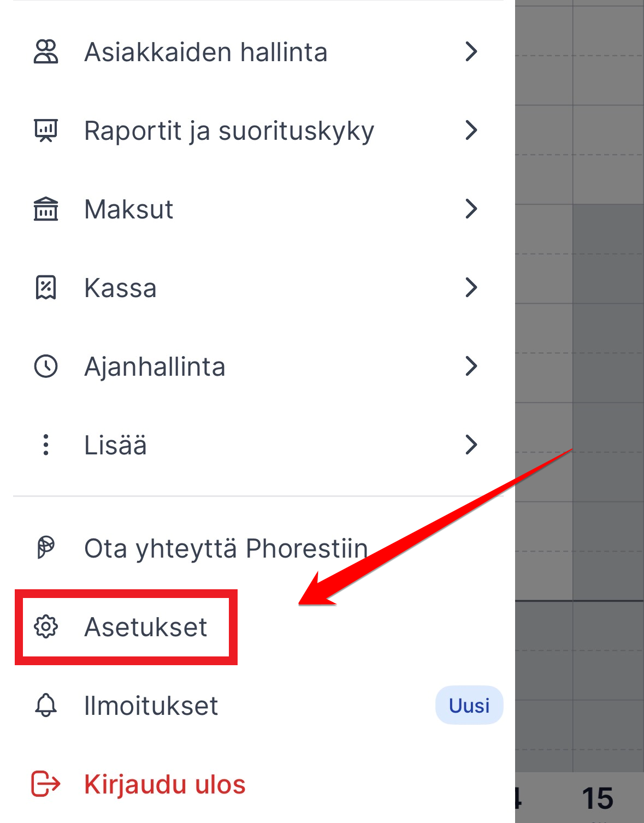This screenshot has height=823, width=644.
Task: Select the Raportit ja suorituskyky chart icon
Action: tap(46, 130)
